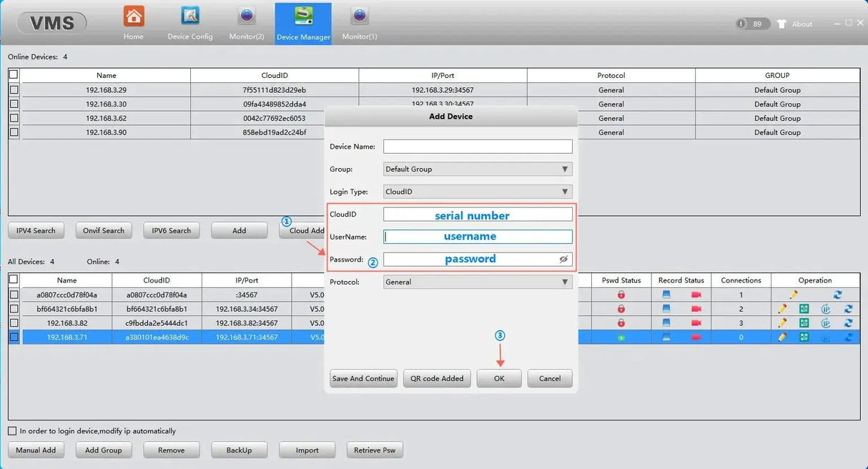Toggle the password visibility eye icon
Screen dimensions: 868x469
point(563,260)
